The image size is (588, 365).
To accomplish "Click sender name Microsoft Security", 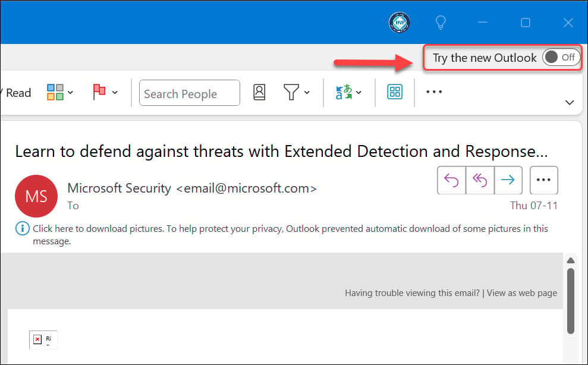I will coord(120,188).
